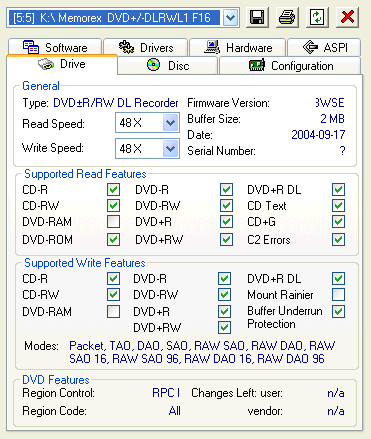371x439 pixels.
Task: Toggle the DVD+RW write feature checkbox
Action: pyautogui.click(x=224, y=327)
